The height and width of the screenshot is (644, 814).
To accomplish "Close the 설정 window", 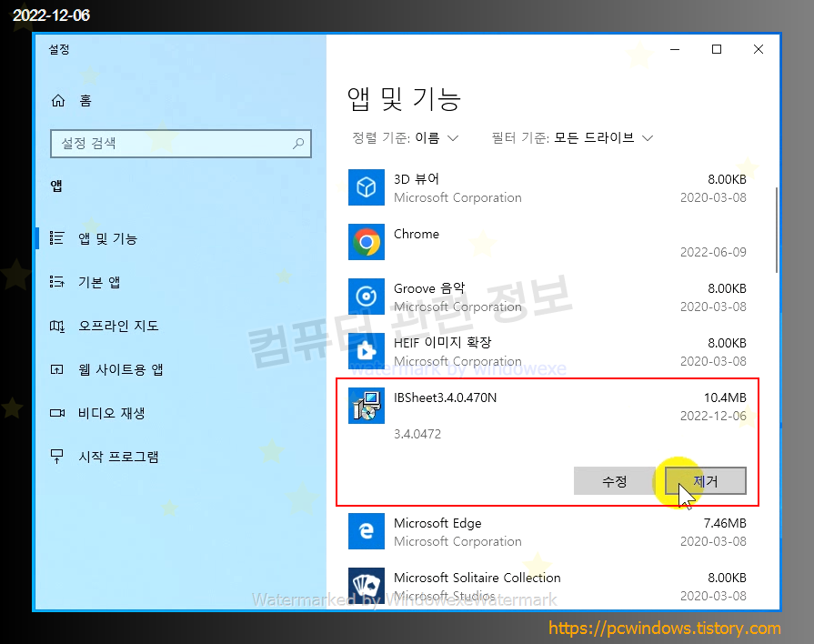I will click(x=758, y=49).
